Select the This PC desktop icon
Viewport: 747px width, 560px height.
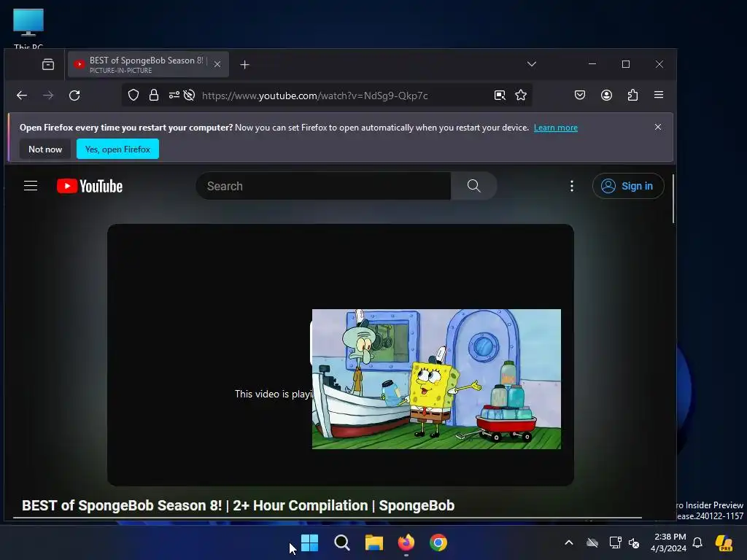[28, 28]
